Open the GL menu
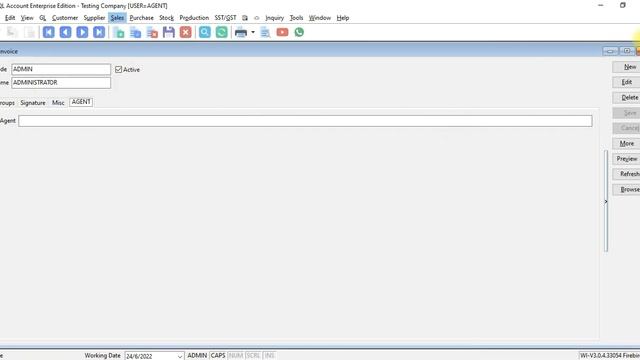The image size is (640, 360). (42, 18)
